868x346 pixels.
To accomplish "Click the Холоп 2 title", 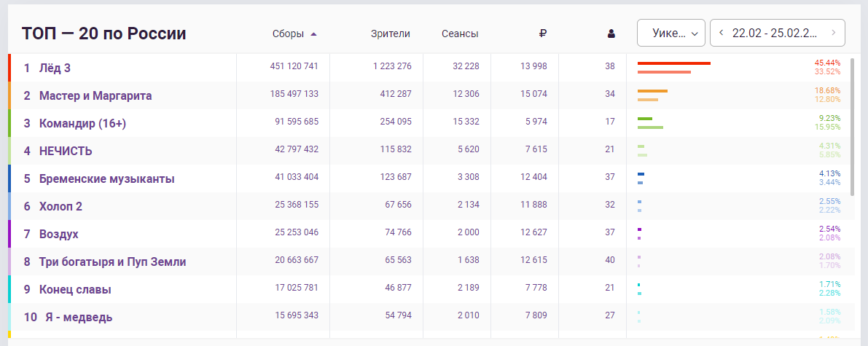I will click(x=60, y=206).
